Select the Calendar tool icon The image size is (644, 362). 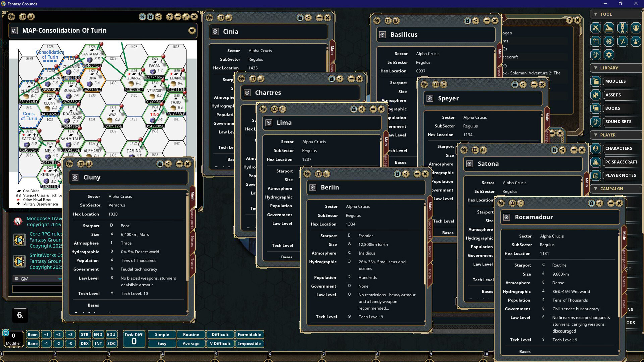tap(595, 41)
